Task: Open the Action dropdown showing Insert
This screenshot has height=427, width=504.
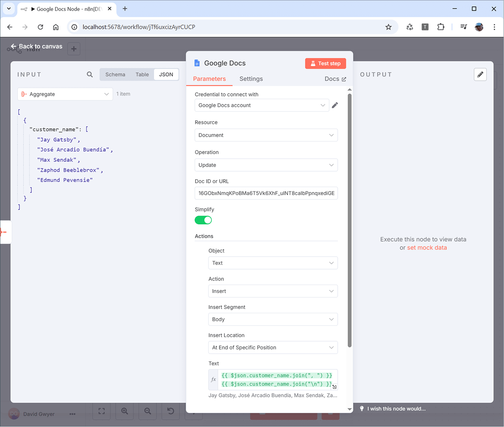Action: click(273, 291)
